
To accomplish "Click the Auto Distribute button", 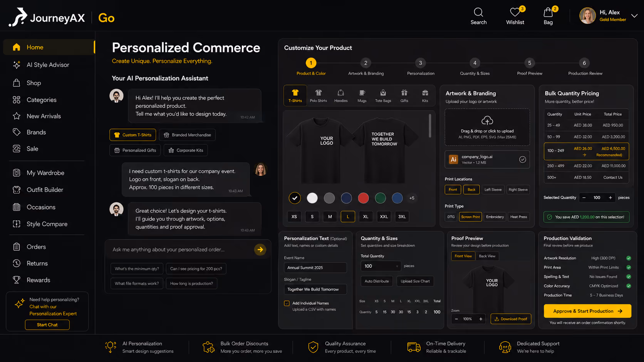I will pyautogui.click(x=377, y=281).
